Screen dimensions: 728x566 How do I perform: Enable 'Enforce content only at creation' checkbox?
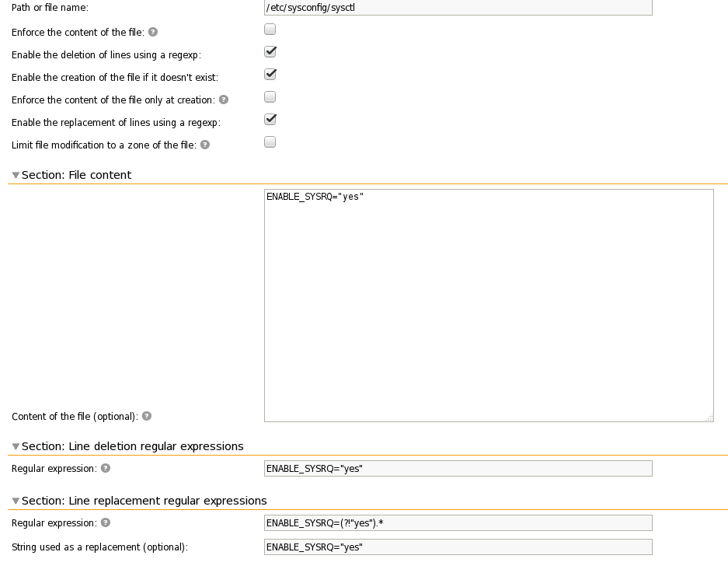[x=270, y=97]
